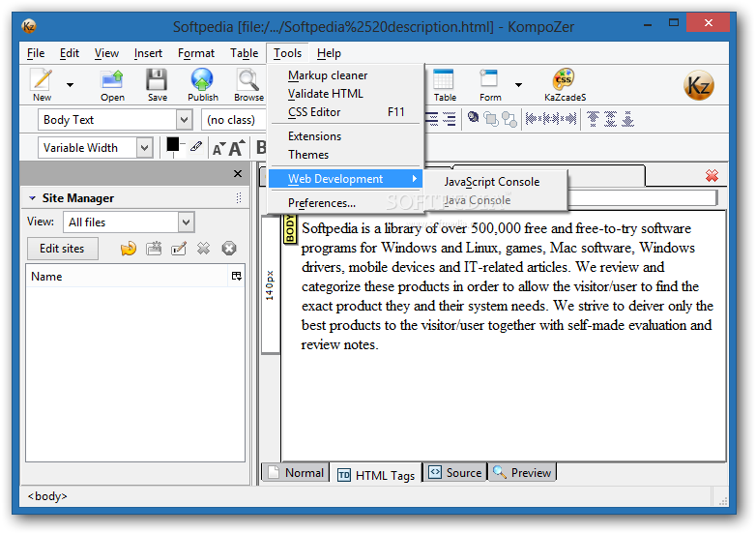Select Validate HTML menu item
Image resolution: width=756 pixels, height=534 pixels.
coord(345,94)
